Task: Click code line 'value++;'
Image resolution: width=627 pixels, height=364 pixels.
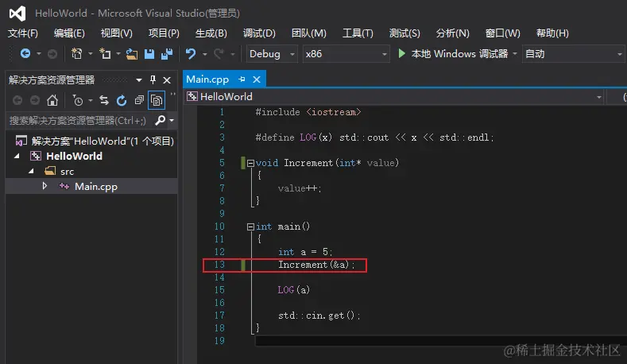Action: coord(300,188)
